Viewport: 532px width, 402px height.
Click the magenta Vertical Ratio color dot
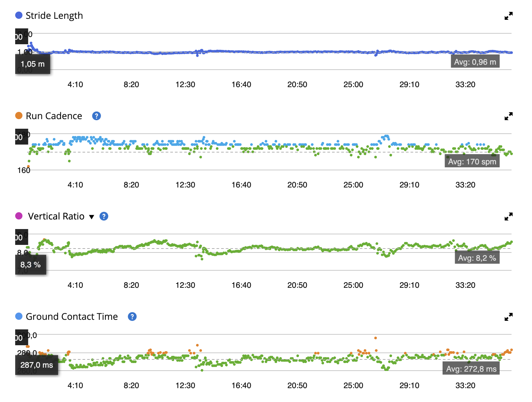coord(19,216)
